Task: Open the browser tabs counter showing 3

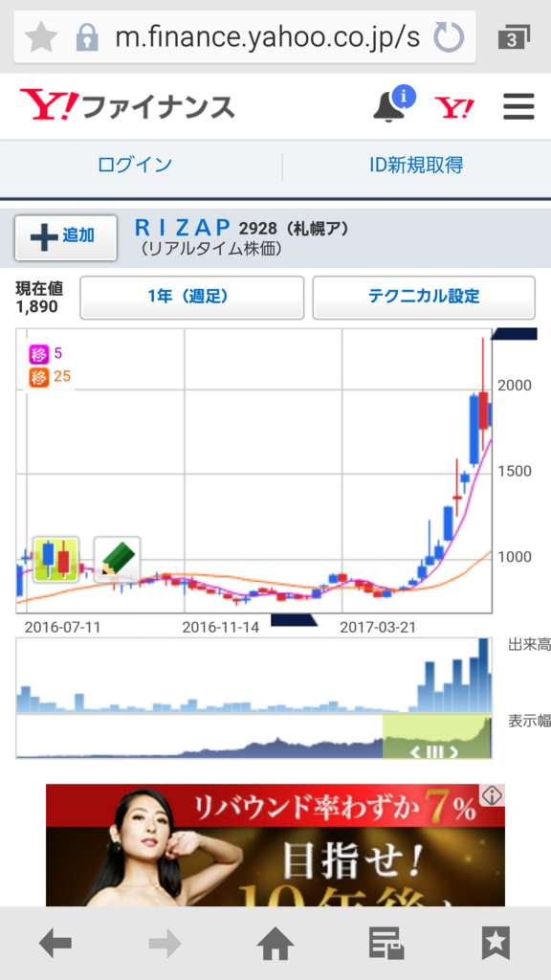Action: [x=514, y=38]
